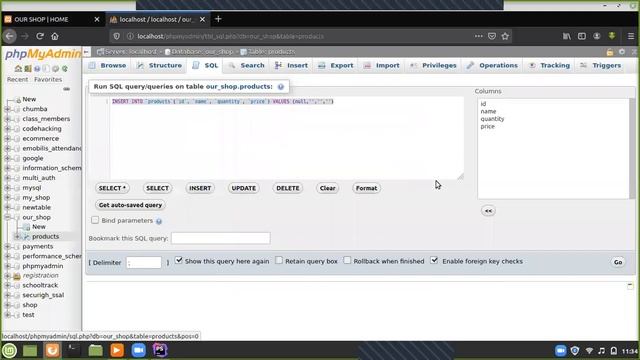Screen dimensions: 640x360
Task: Expand the chumba database node
Action: click(7, 109)
